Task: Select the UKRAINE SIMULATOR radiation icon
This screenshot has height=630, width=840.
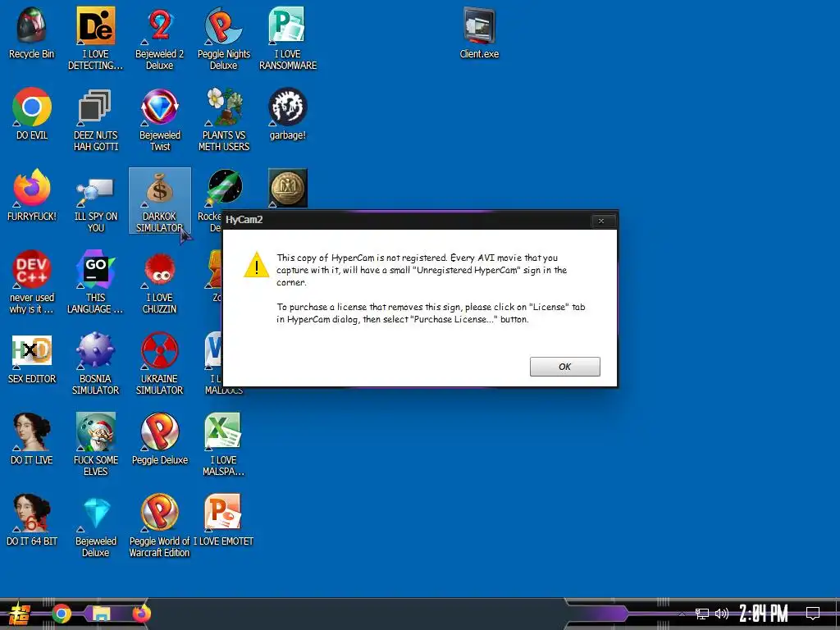Action: coord(160,363)
